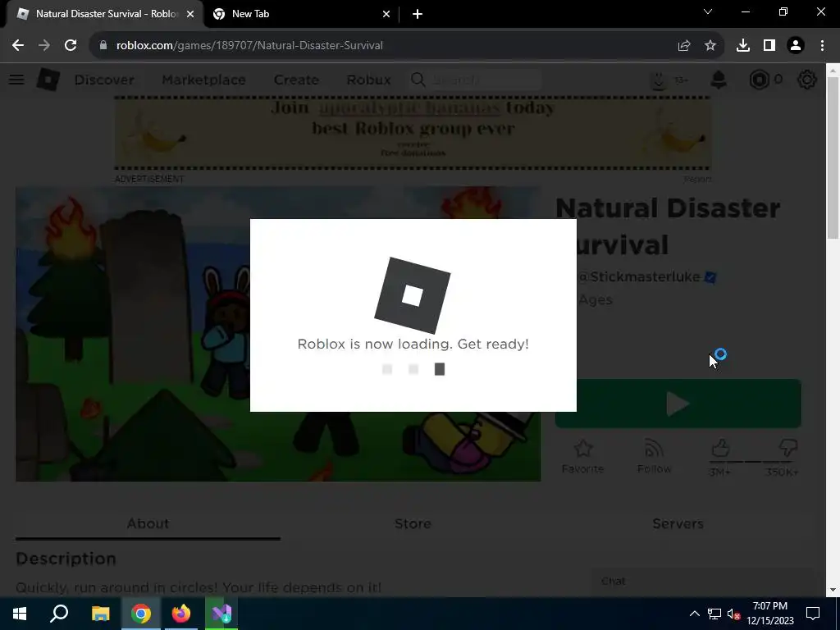The image size is (840, 630).
Task: Bookmark this page with the star
Action: pyautogui.click(x=710, y=46)
